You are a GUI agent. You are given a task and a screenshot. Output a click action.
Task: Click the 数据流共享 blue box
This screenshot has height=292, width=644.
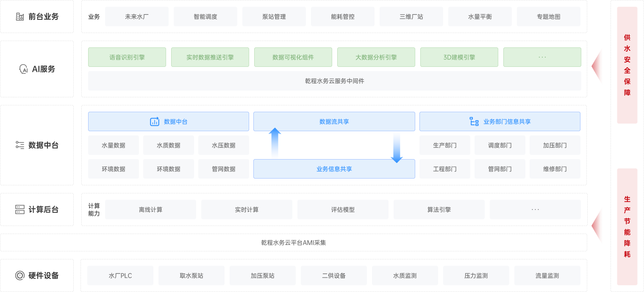[334, 121]
